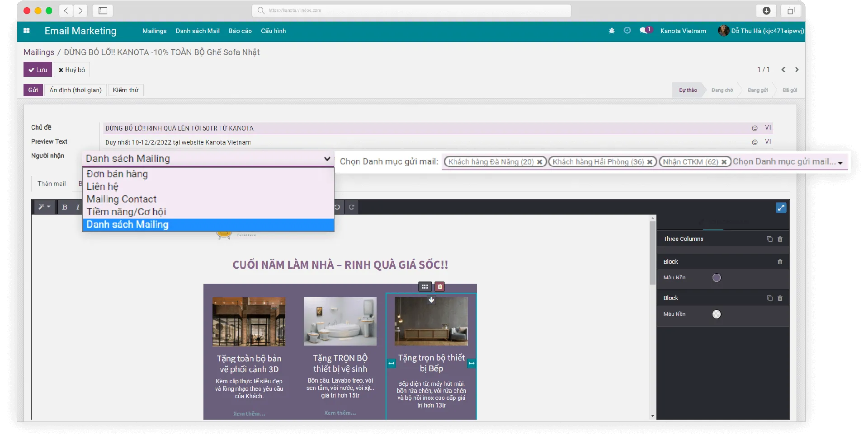Choose Tiềm năng/Cơ hội option

point(126,212)
